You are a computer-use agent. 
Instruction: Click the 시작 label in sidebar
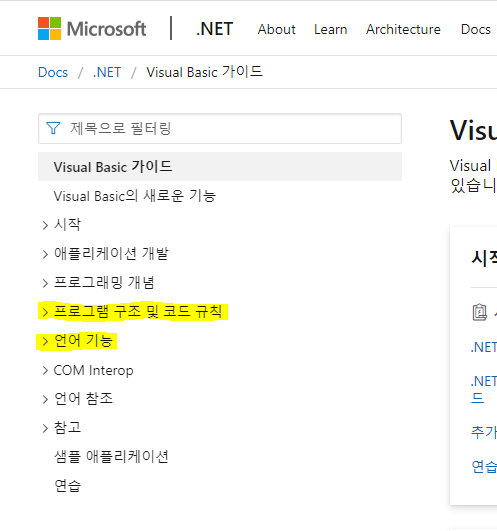point(67,224)
